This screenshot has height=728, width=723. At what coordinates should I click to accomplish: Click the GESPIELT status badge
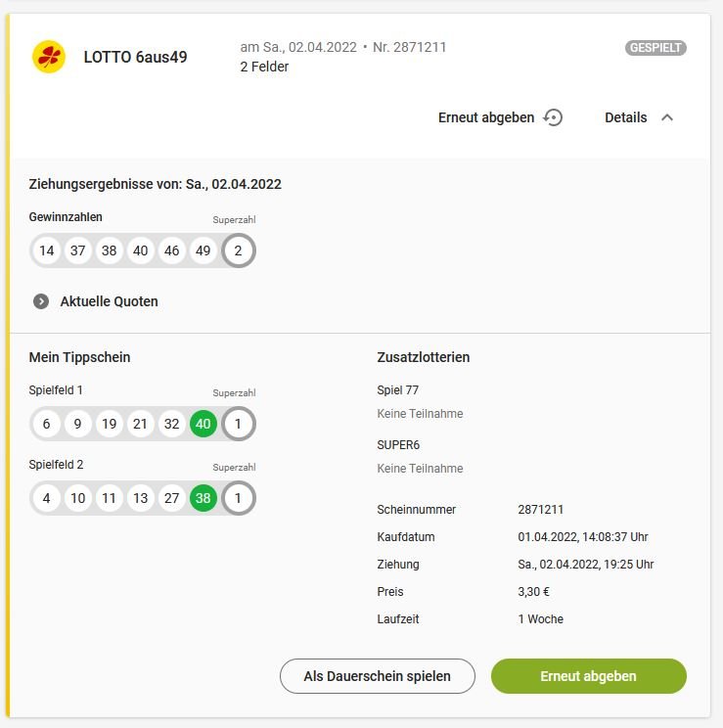click(x=655, y=48)
